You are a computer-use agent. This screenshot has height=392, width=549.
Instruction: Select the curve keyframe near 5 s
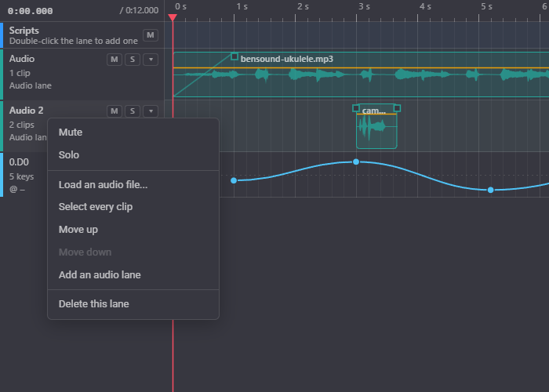(x=490, y=190)
